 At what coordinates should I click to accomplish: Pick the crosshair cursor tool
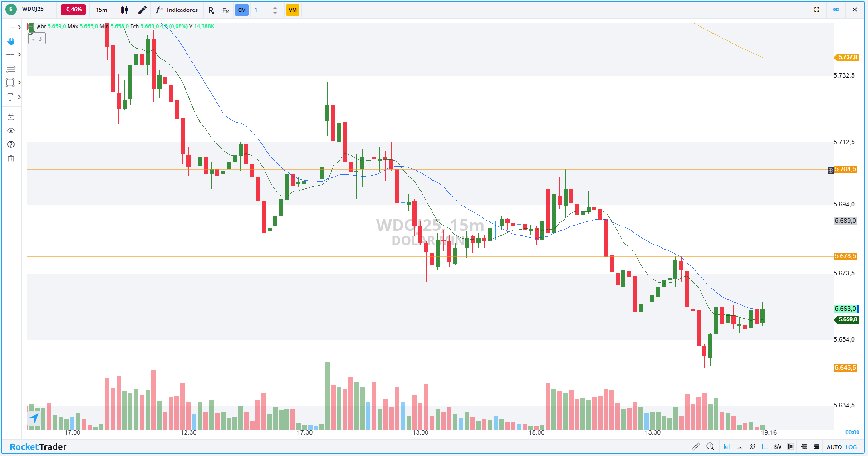pos(10,28)
